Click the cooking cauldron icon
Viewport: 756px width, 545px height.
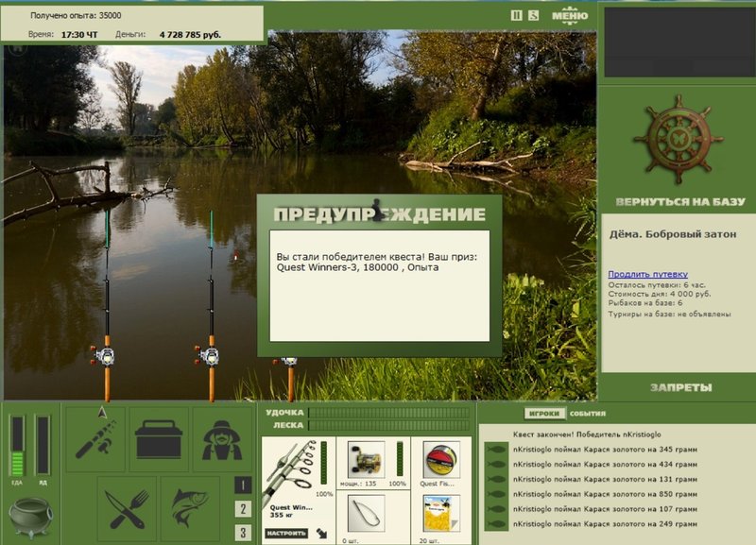click(31, 517)
